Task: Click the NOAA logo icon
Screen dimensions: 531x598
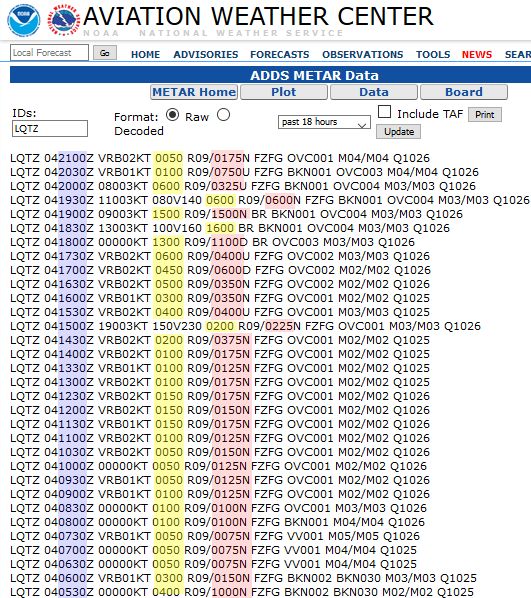Action: pyautogui.click(x=24, y=20)
